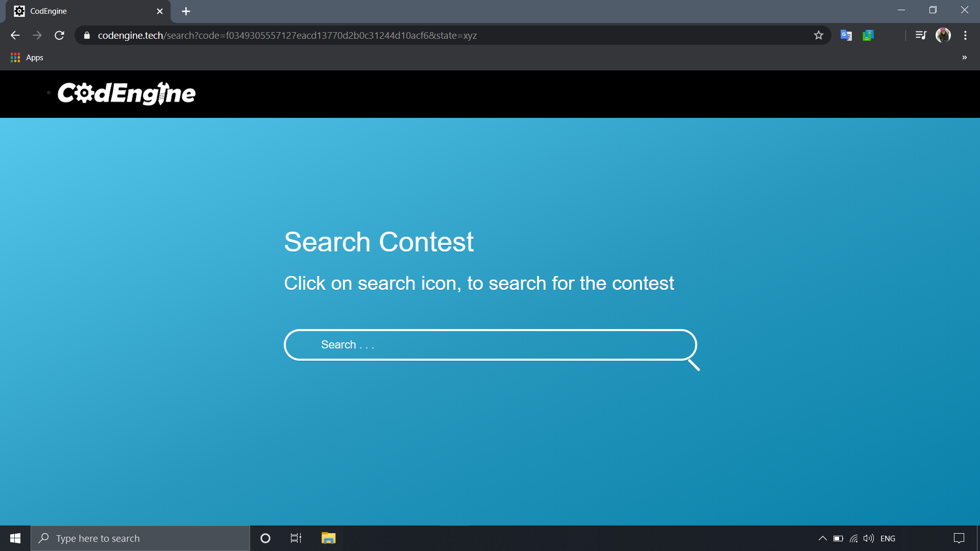The width and height of the screenshot is (980, 551).
Task: Click the magnifying glass search icon
Action: [x=693, y=364]
